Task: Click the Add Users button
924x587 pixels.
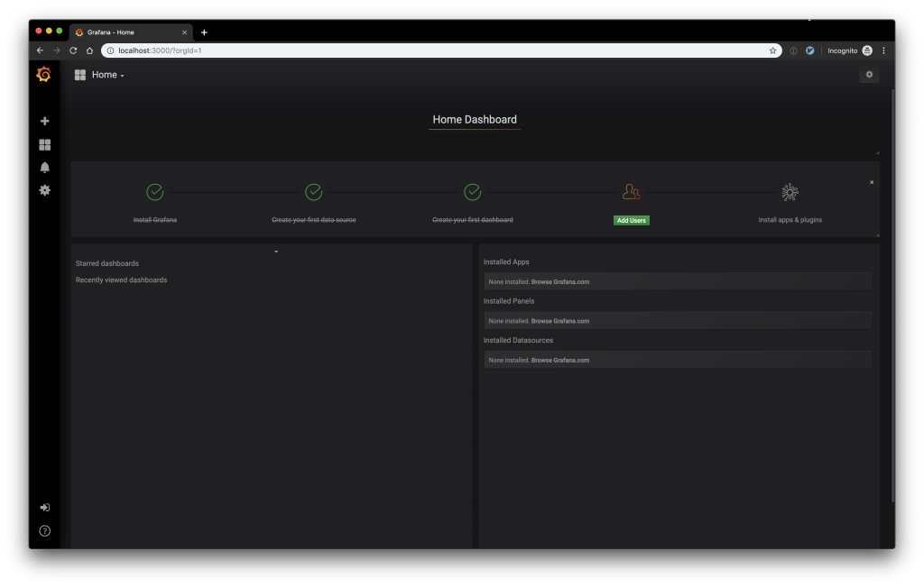Action: (x=631, y=220)
